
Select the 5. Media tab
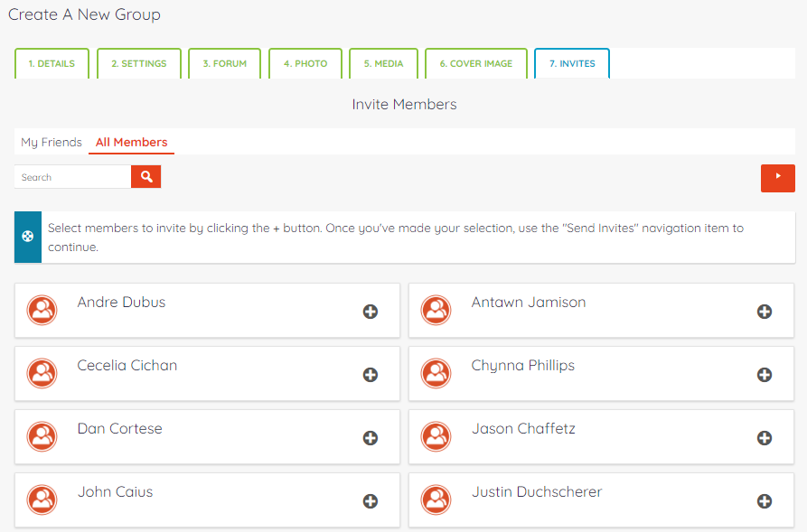[x=383, y=64]
